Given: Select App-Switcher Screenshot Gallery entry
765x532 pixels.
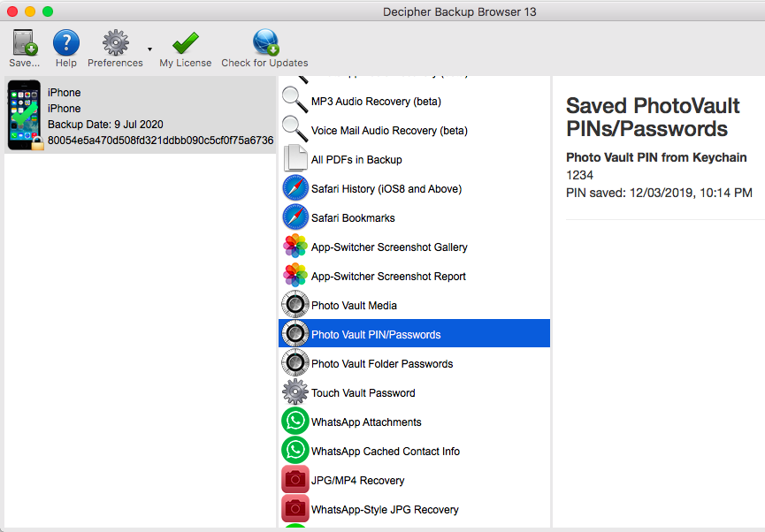Looking at the screenshot, I should click(414, 247).
